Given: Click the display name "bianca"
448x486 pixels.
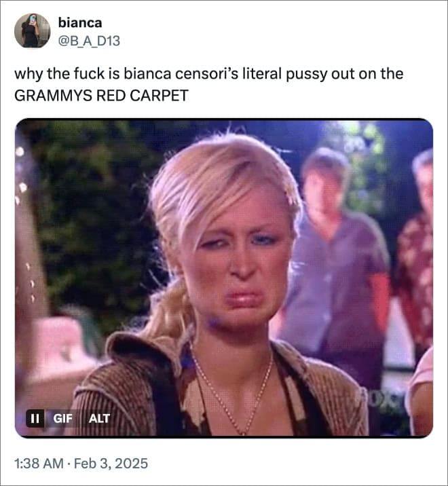Looking at the screenshot, I should tap(80, 22).
